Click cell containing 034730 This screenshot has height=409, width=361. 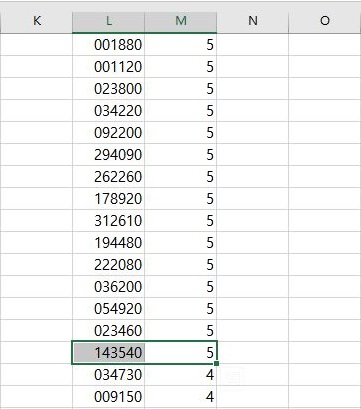[108, 375]
